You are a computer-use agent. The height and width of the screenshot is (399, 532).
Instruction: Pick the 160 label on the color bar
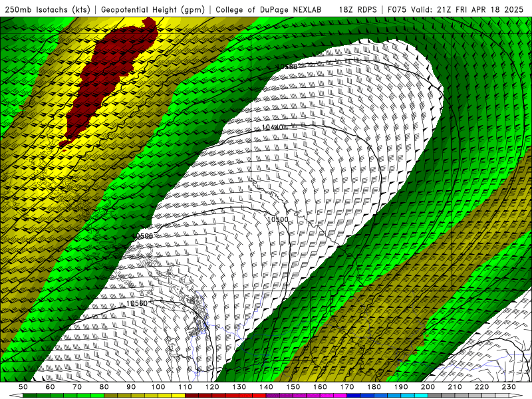320,387
